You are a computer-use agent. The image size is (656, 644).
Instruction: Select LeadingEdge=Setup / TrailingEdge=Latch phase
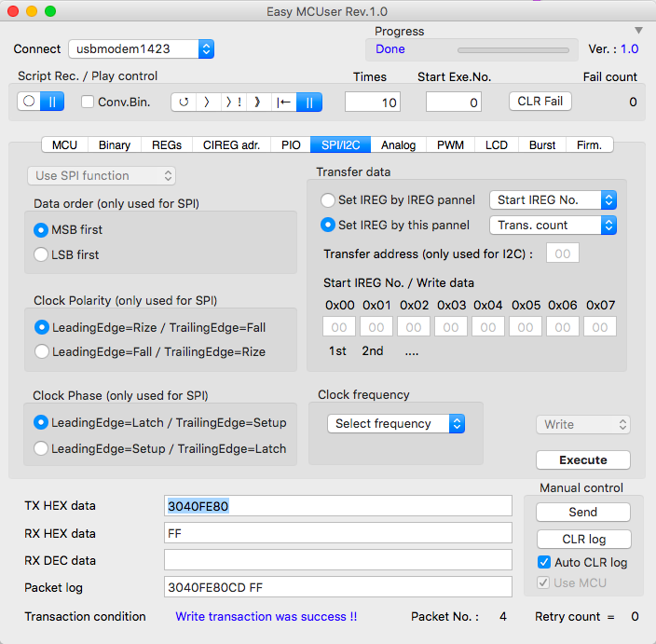coord(41,448)
